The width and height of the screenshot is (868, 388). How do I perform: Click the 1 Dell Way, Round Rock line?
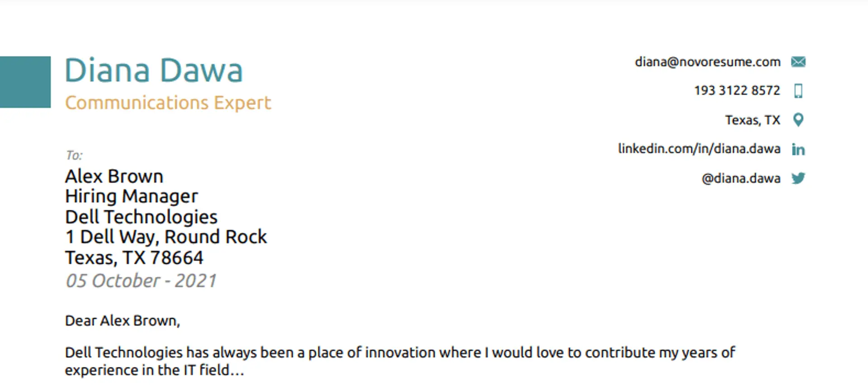(x=166, y=237)
